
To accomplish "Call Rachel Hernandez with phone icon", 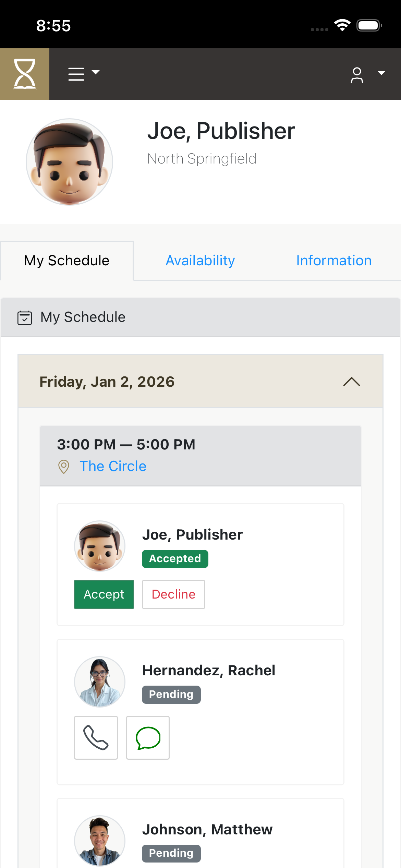I will [x=96, y=738].
